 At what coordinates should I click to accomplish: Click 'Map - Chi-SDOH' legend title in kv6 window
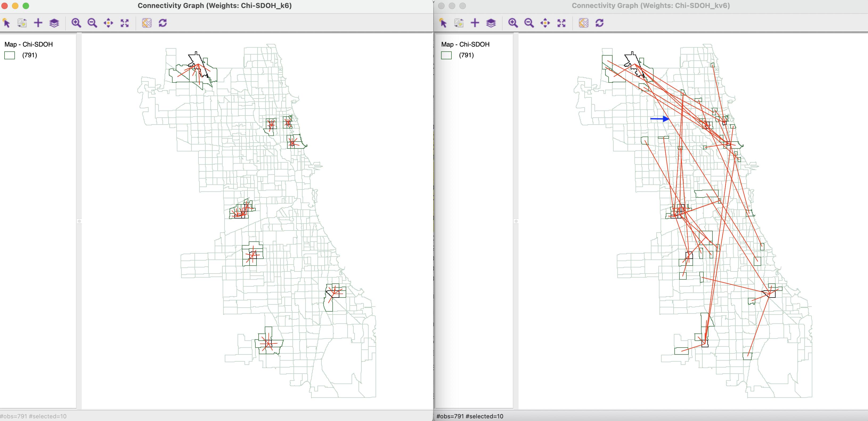465,44
